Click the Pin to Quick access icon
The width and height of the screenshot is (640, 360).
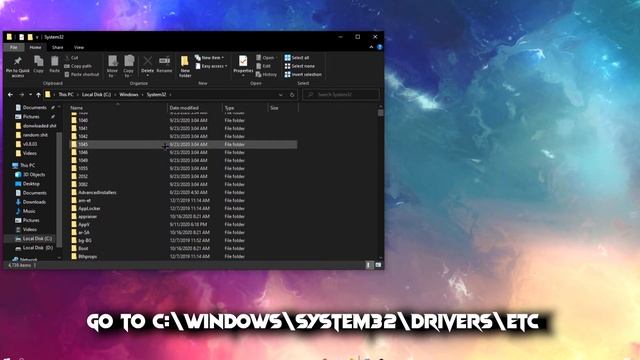click(18, 66)
